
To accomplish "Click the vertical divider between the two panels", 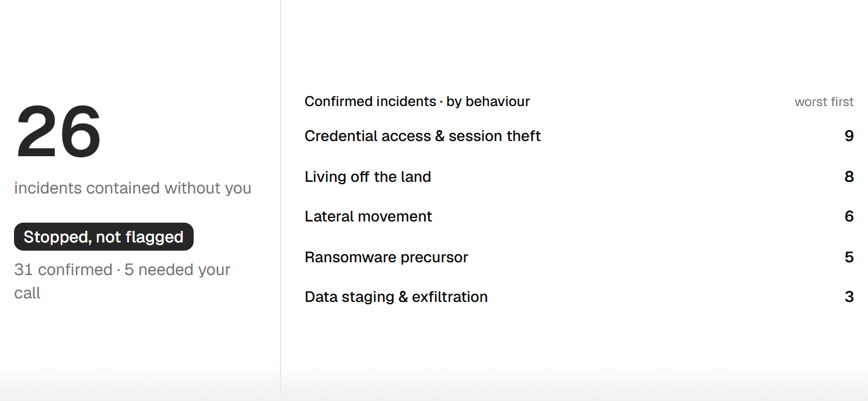I will [281, 200].
